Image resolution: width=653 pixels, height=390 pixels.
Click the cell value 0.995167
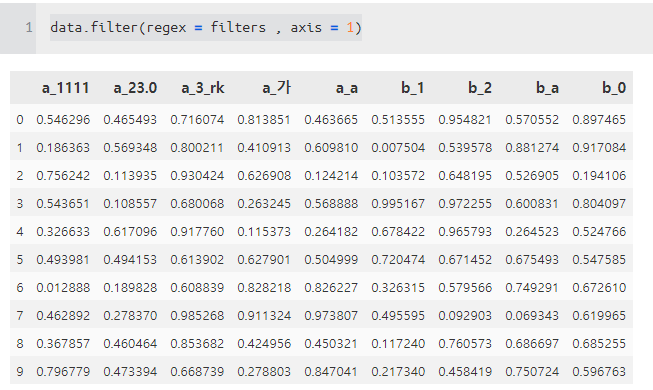click(x=398, y=203)
